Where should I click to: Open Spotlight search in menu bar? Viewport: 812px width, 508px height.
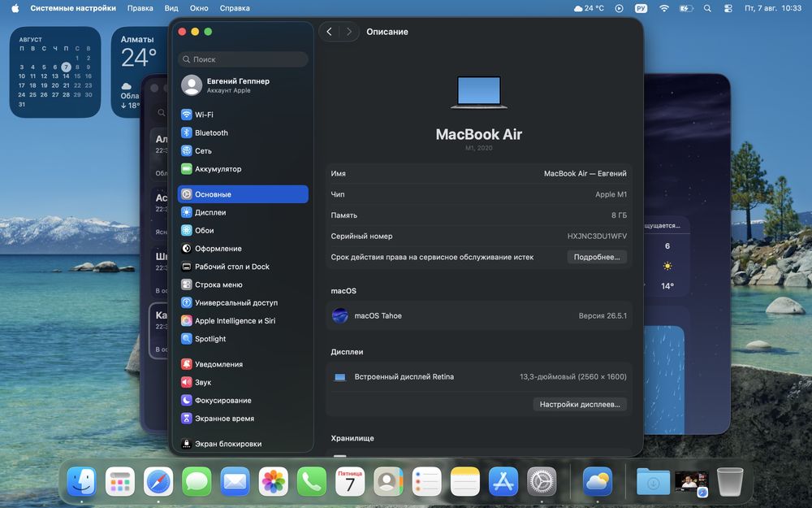(707, 8)
